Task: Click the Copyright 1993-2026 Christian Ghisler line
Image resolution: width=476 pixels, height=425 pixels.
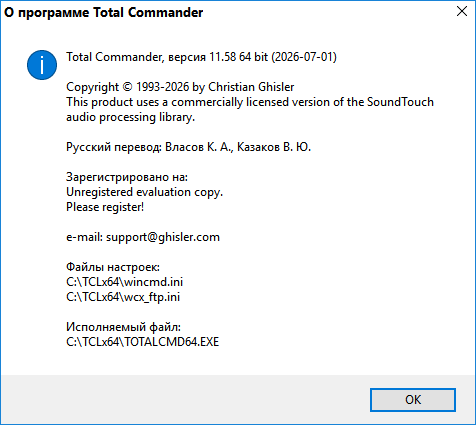Action: [x=180, y=87]
